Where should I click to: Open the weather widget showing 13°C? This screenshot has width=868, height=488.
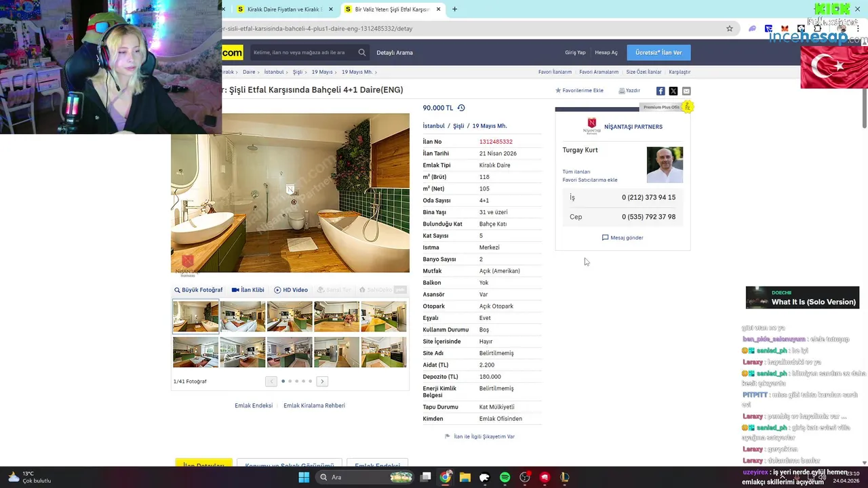(29, 477)
